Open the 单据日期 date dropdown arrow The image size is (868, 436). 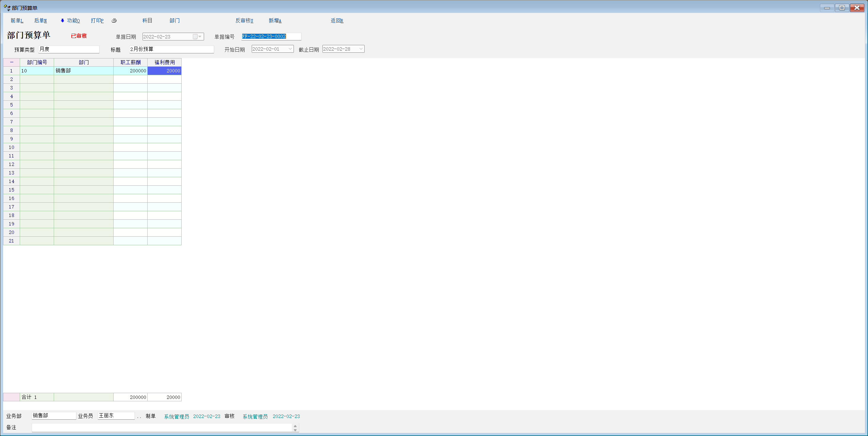(200, 36)
